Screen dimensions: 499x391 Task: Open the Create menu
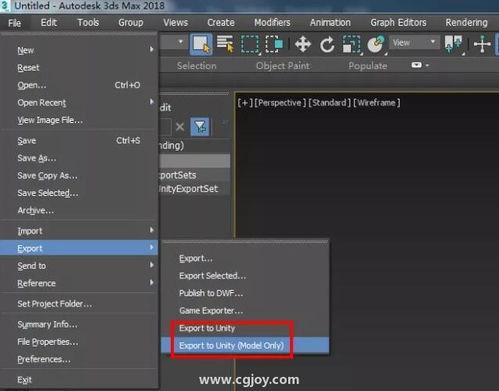221,23
